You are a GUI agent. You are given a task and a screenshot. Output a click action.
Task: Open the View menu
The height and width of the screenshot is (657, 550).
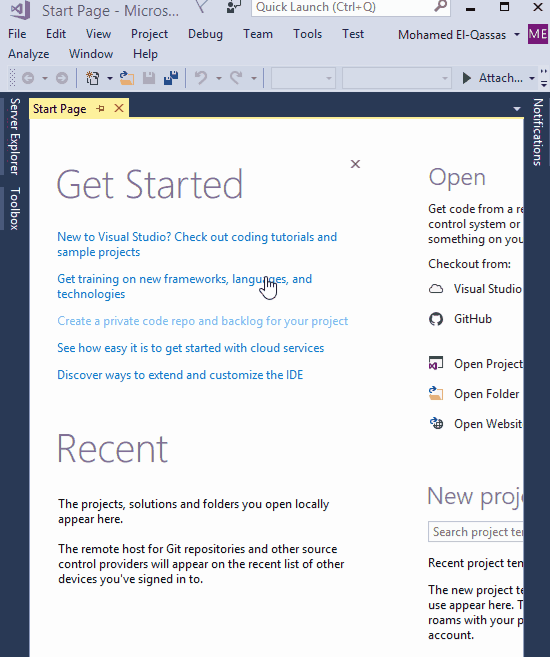pyautogui.click(x=98, y=34)
